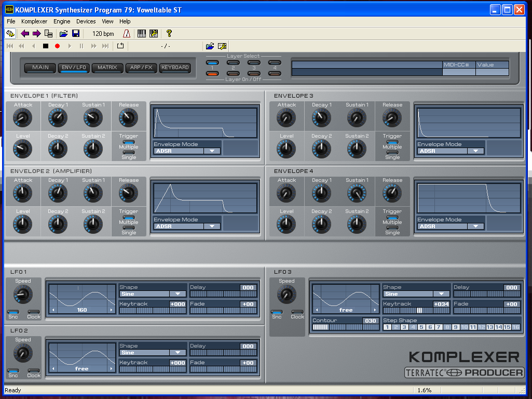Image resolution: width=532 pixels, height=399 pixels.
Task: Click the skip-to-end transport button
Action: (x=105, y=46)
